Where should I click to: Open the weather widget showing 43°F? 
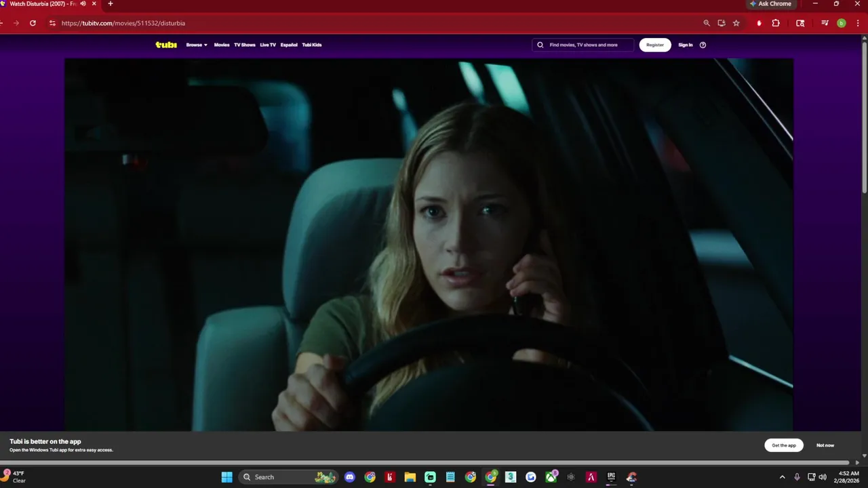tap(14, 477)
